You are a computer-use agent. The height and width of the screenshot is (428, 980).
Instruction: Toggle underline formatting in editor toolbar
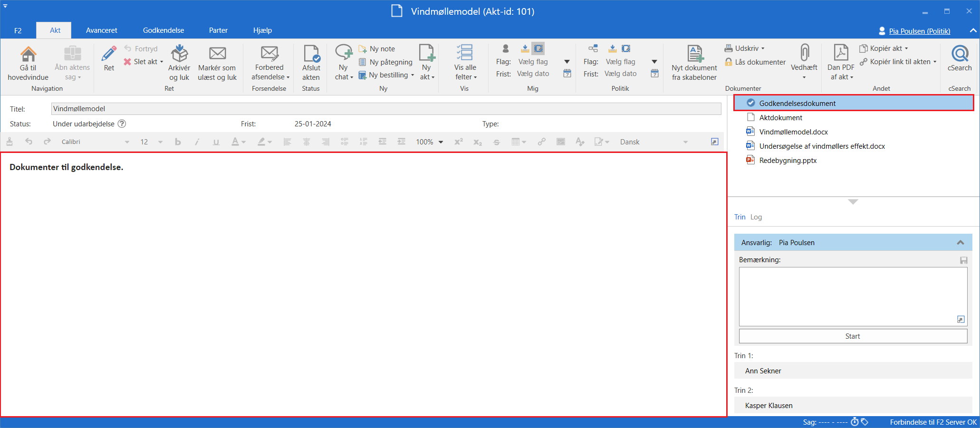[216, 142]
